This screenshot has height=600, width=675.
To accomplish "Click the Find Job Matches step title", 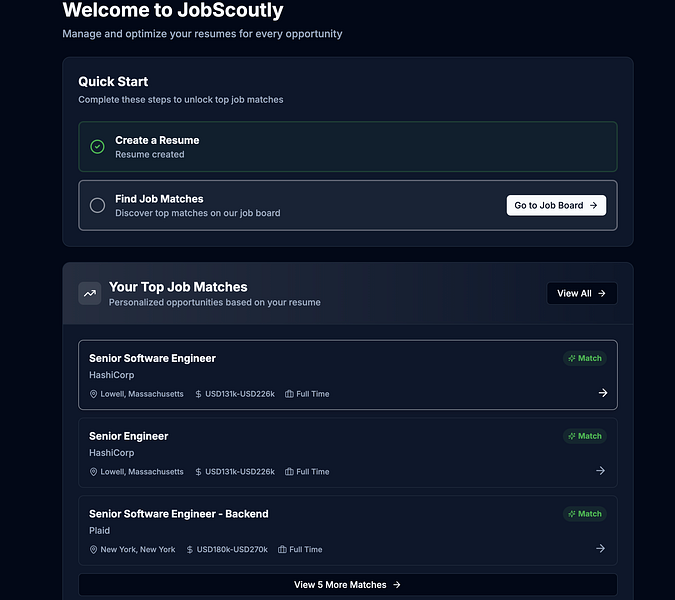I will pyautogui.click(x=159, y=199).
